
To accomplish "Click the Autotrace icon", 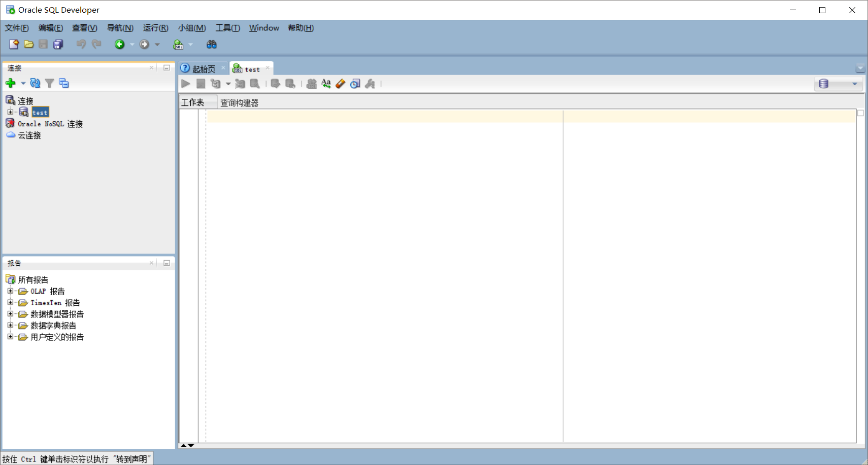I will 240,84.
